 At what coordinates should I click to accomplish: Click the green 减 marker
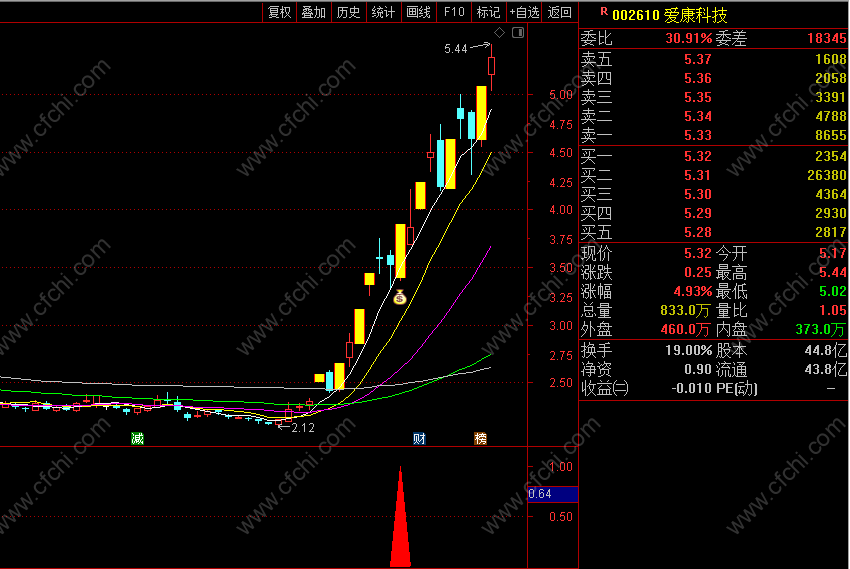click(137, 438)
